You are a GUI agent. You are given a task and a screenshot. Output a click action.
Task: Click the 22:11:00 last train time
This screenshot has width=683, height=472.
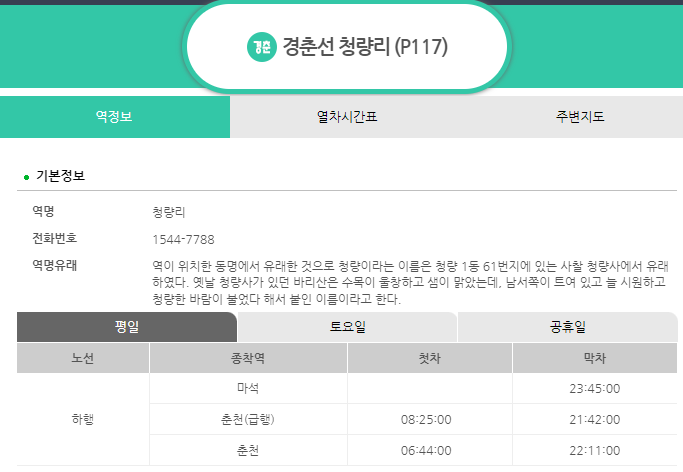[595, 451]
